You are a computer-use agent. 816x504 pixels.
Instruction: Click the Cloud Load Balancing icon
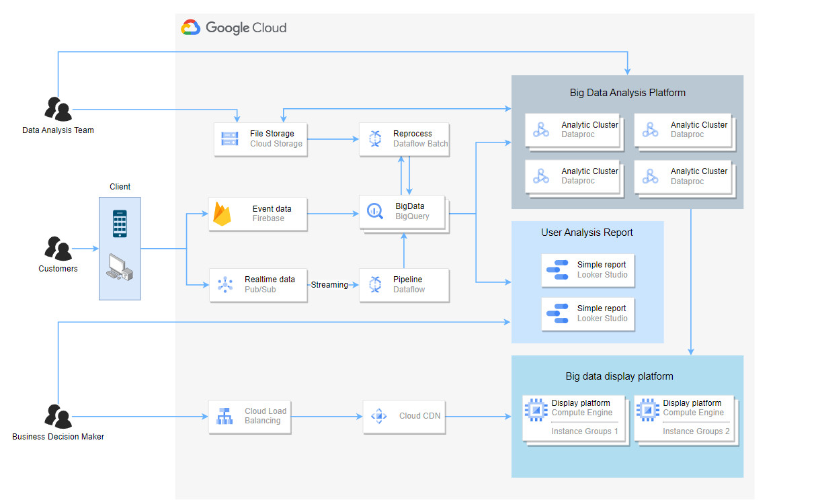pos(225,417)
